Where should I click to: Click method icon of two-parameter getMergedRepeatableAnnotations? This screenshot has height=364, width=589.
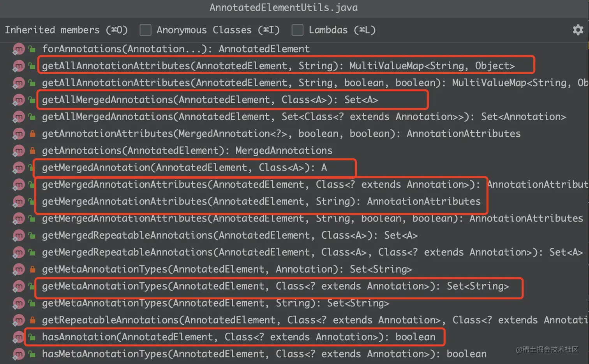[x=19, y=235]
